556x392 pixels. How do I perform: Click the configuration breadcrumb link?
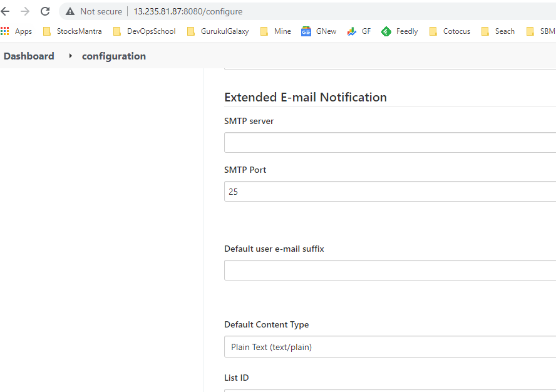click(114, 56)
